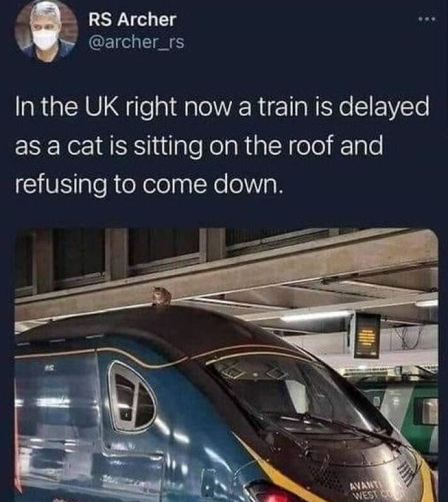Click the RS Archer display name

(x=132, y=20)
